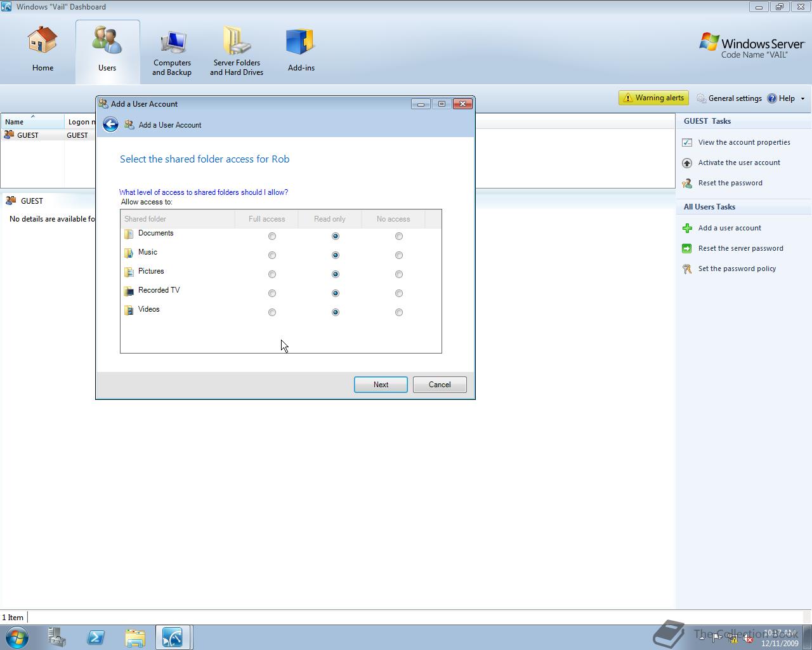
Task: Click the Shared folder column header
Action: [x=178, y=219]
